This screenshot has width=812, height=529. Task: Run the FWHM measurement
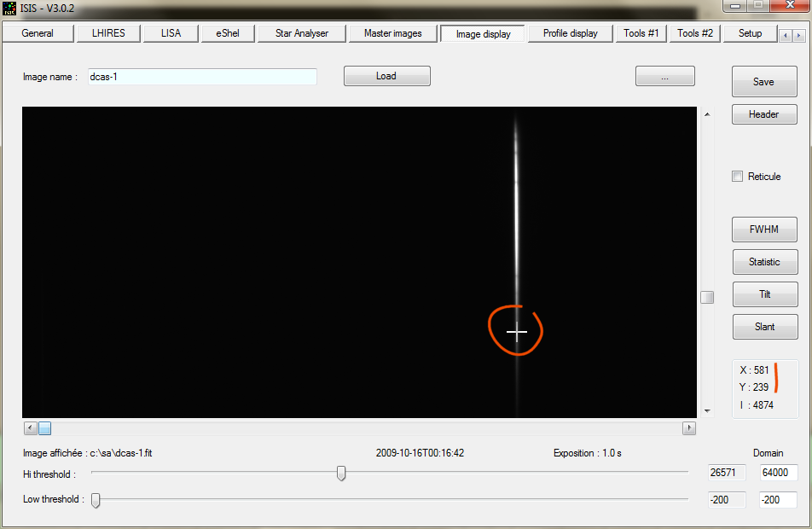point(764,230)
